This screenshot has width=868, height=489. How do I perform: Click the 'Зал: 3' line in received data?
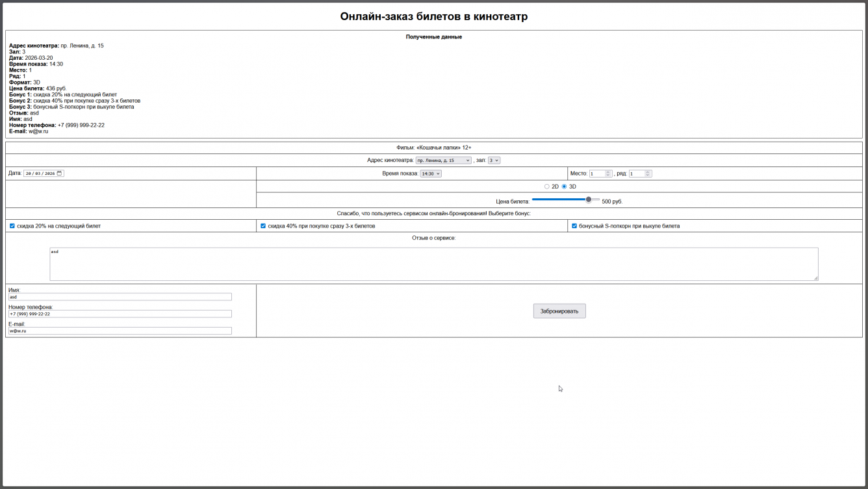[x=18, y=52]
